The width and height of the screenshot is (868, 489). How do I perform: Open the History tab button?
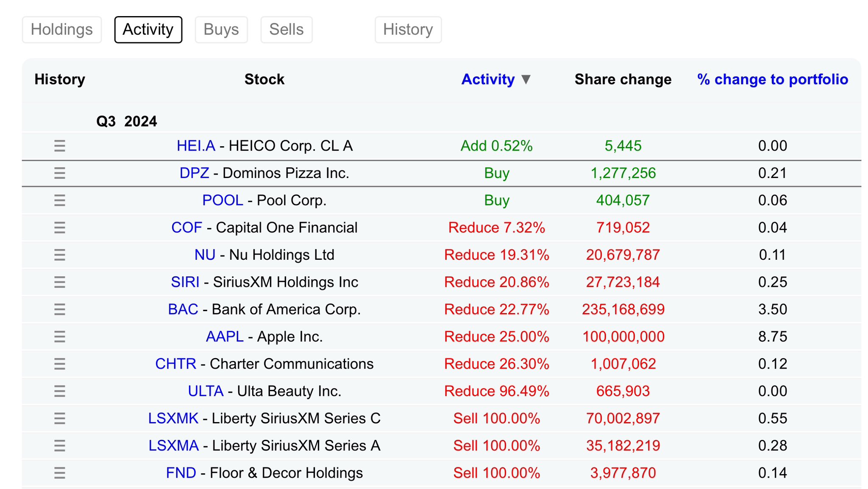pos(408,30)
